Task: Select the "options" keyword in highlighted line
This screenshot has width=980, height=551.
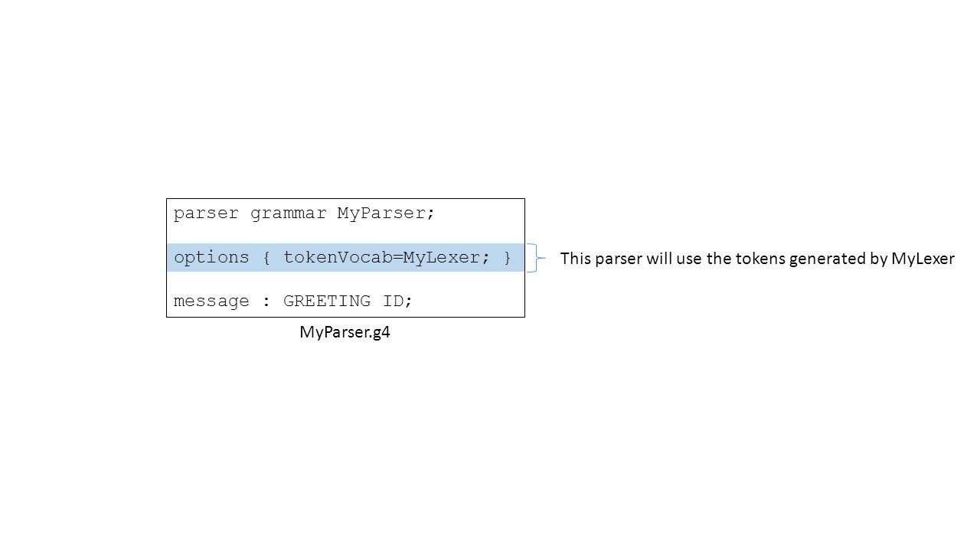Action: click(x=211, y=258)
